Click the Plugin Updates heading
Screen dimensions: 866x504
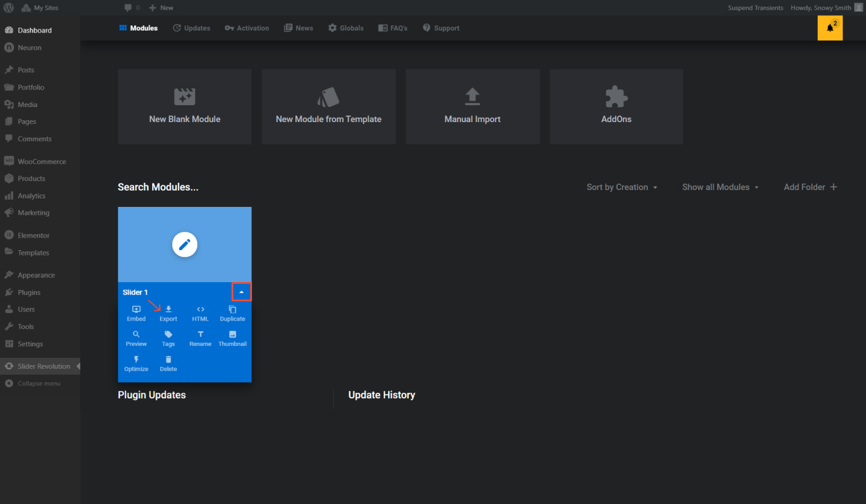click(x=152, y=395)
